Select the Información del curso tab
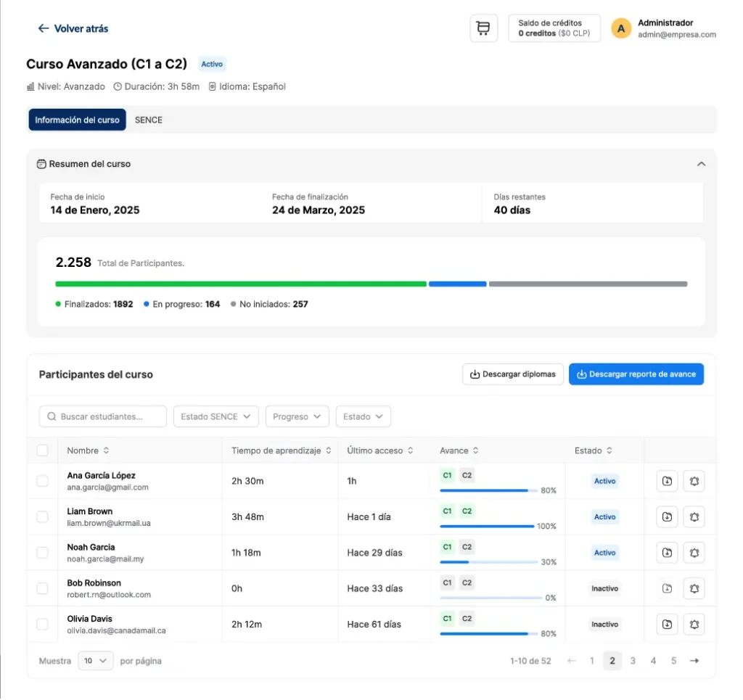 [77, 120]
